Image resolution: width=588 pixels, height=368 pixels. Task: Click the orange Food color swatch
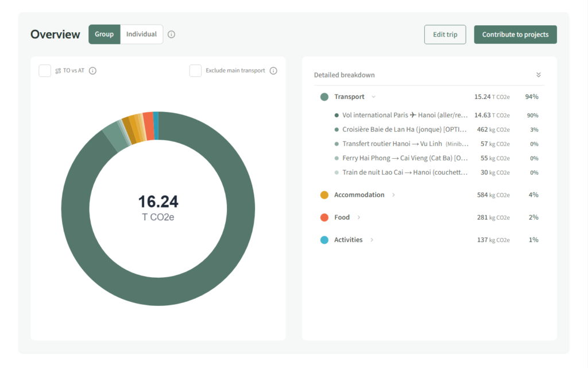pyautogui.click(x=324, y=217)
